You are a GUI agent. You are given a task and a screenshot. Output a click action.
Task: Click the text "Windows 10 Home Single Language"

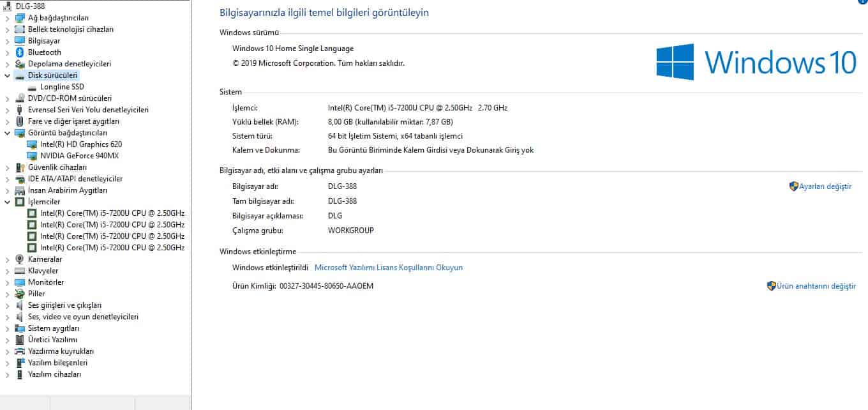(x=293, y=49)
